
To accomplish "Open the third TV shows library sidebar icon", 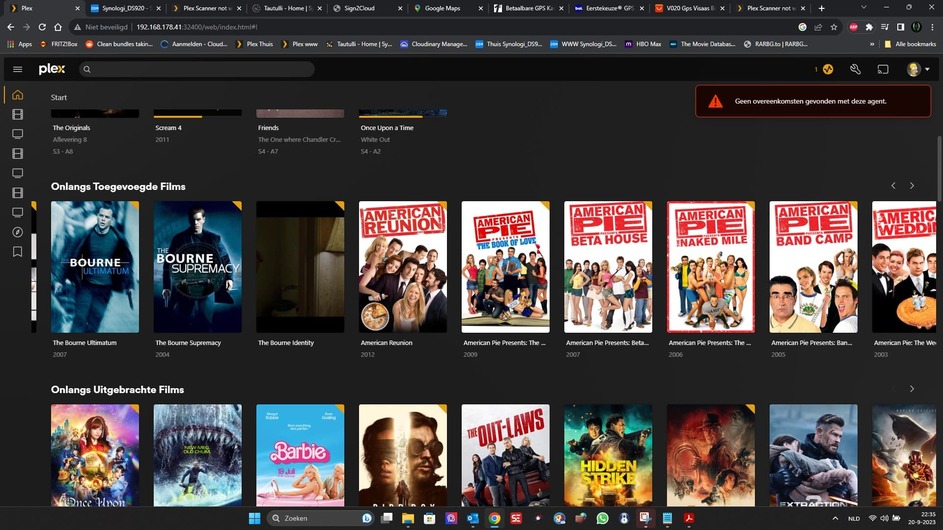I will 17,212.
